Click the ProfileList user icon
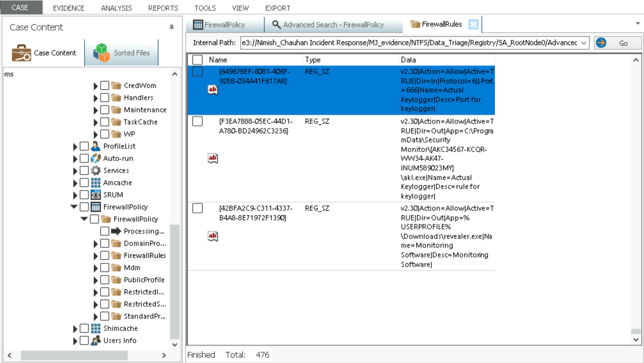The height and width of the screenshot is (363, 644). pos(96,146)
